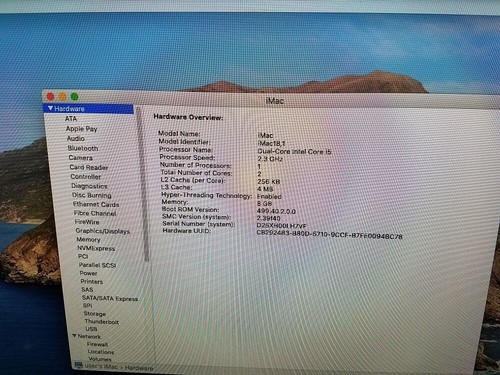Select Controller in the sidebar

click(86, 177)
